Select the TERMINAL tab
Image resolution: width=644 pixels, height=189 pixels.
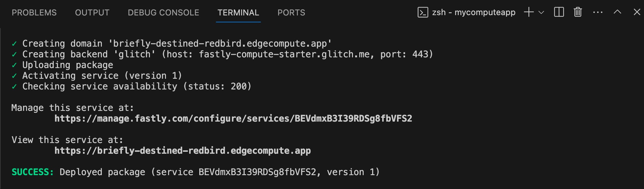click(238, 12)
